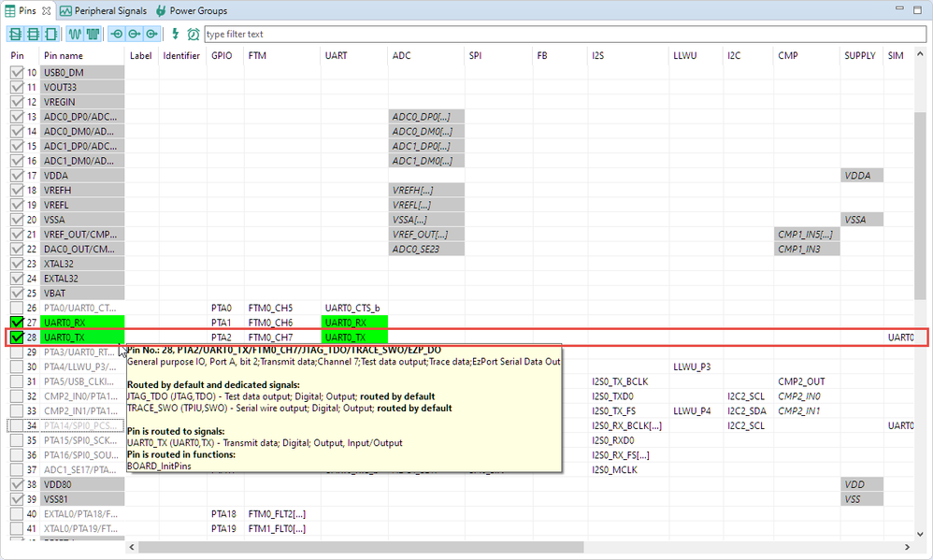Viewport: 933px width, 560px height.
Task: Uncheck the pin 28 UART0_TX checkbox
Action: click(17, 337)
